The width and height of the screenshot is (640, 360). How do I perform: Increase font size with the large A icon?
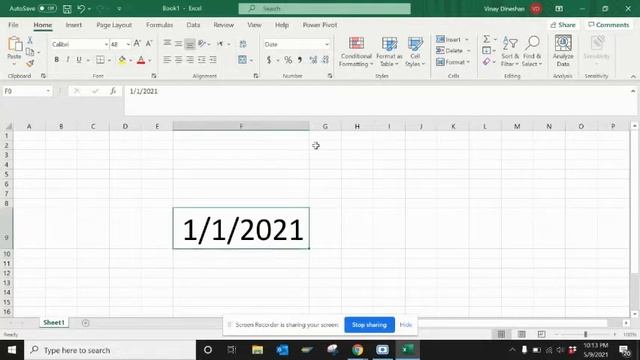[x=137, y=44]
